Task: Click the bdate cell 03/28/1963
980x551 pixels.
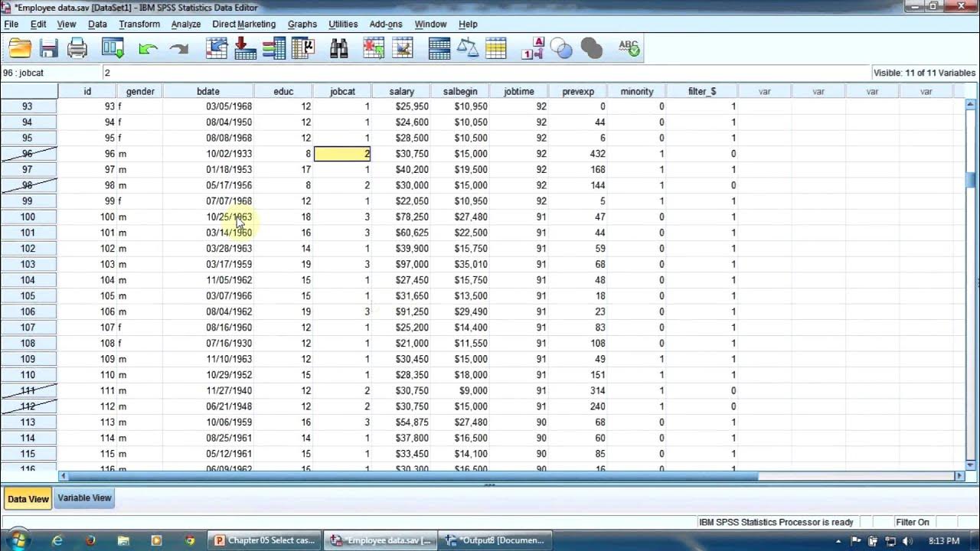Action: coord(208,249)
